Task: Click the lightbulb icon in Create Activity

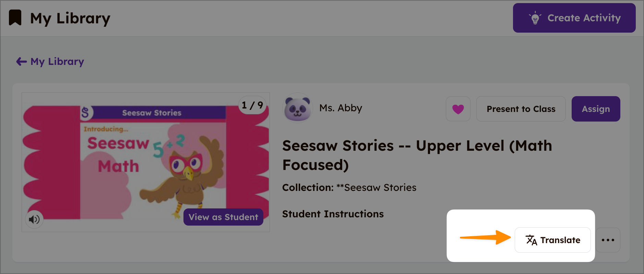Action: pyautogui.click(x=535, y=18)
